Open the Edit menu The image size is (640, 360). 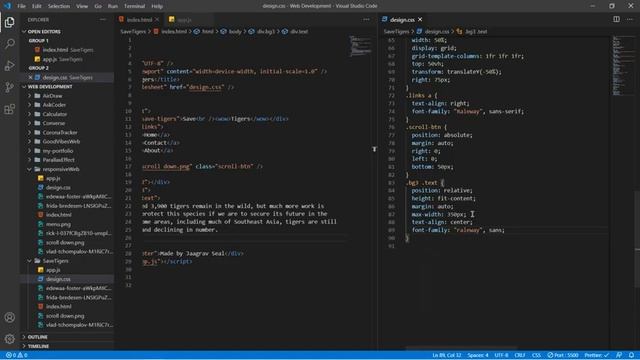tap(37, 6)
